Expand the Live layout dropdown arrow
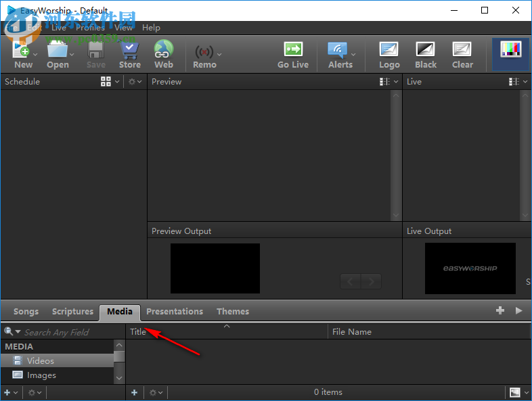The image size is (532, 401). 525,81
